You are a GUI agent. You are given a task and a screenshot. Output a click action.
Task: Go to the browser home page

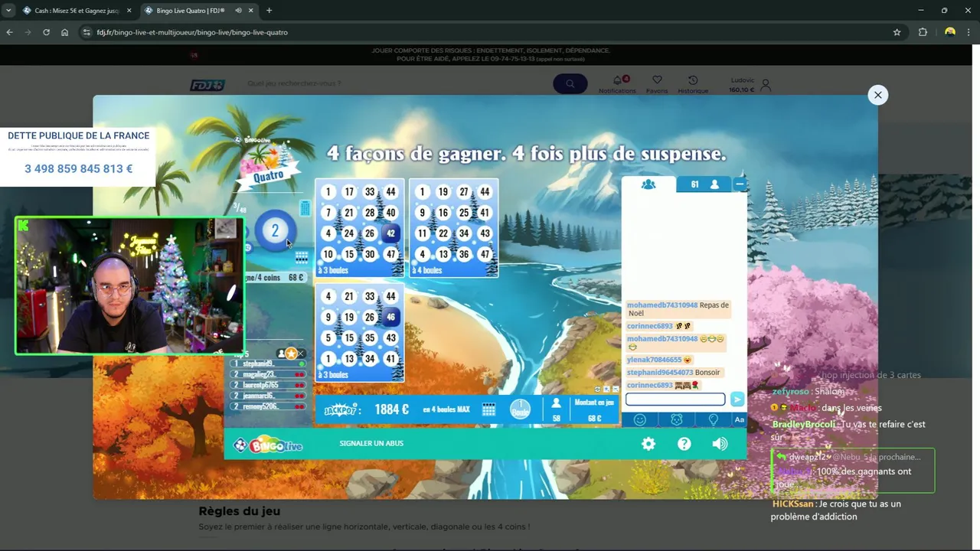click(64, 32)
